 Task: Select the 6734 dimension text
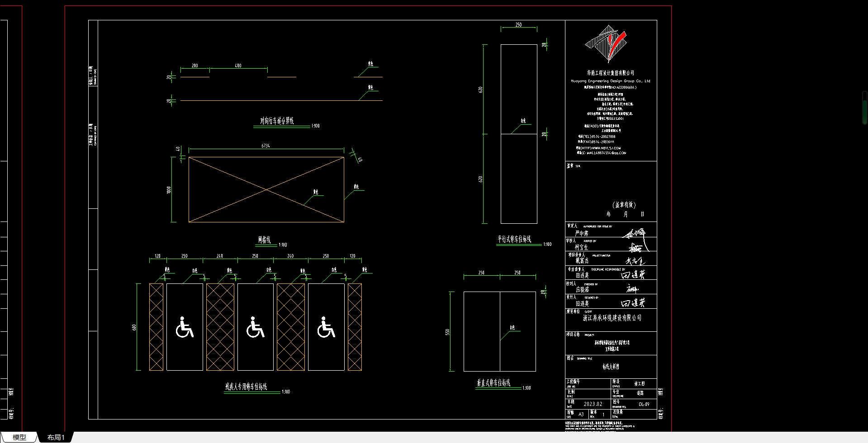point(266,146)
